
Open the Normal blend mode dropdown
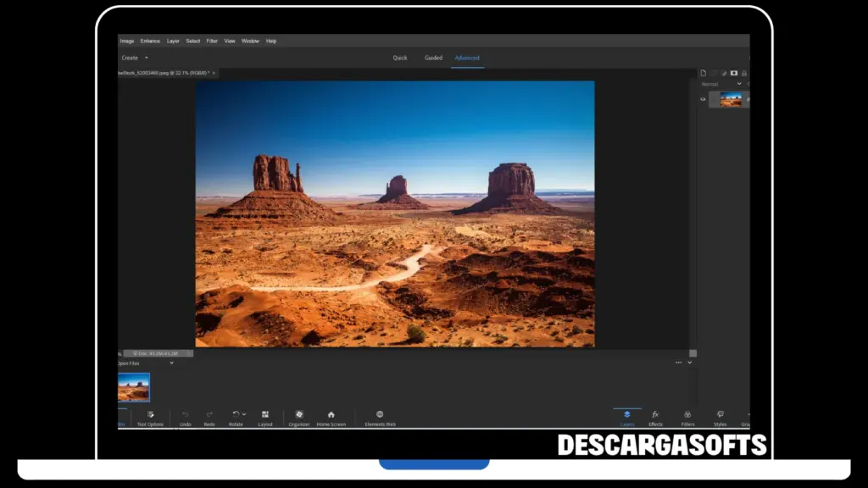pyautogui.click(x=739, y=84)
